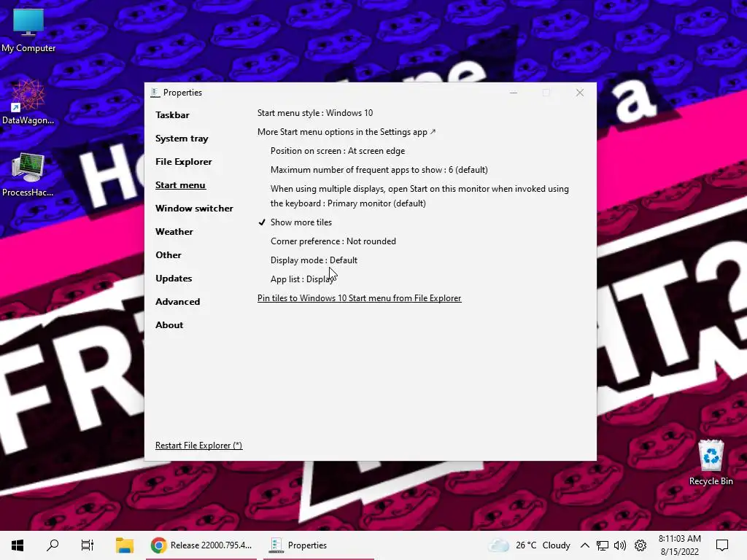Open the File Explorer section

[183, 161]
